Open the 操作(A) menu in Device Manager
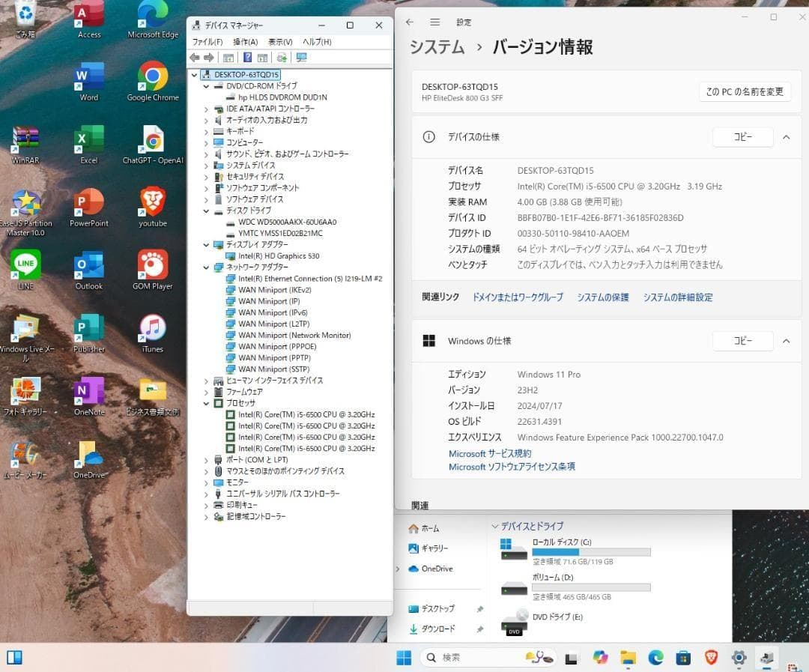The width and height of the screenshot is (809, 672). point(245,41)
